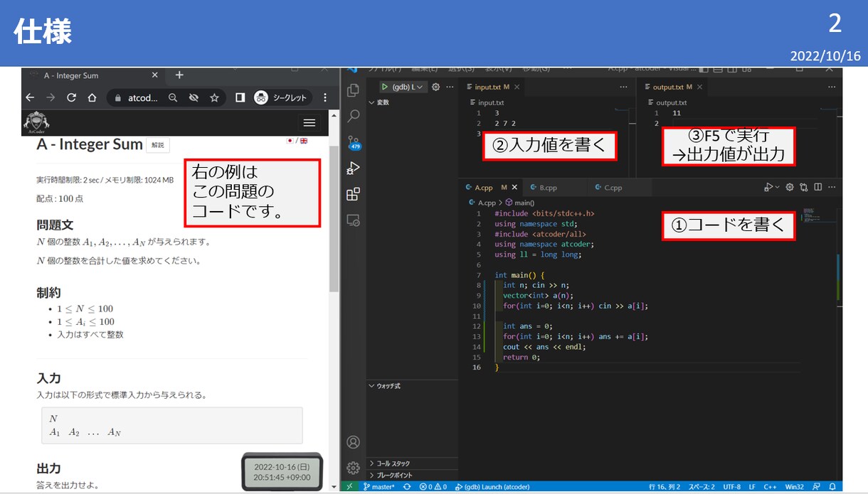The image size is (868, 494).
Task: Open errors and warnings count in status bar
Action: tap(433, 487)
